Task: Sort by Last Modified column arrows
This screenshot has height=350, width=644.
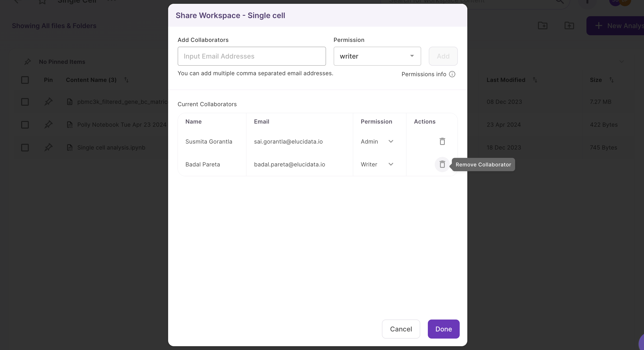Action: click(535, 80)
